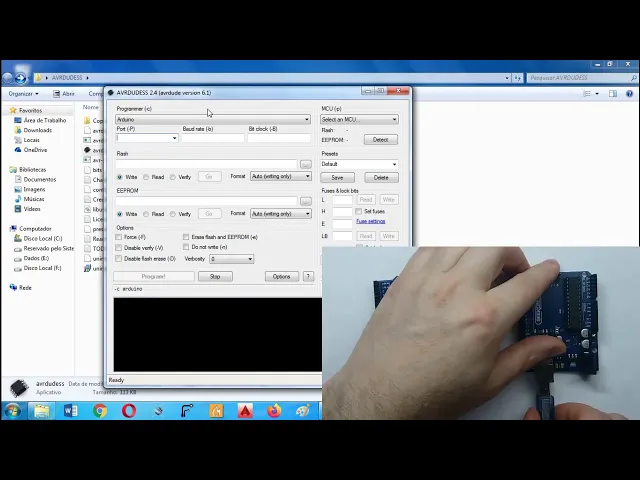640x480 pixels.
Task: Go back in the Explorer window
Action: tap(8, 78)
